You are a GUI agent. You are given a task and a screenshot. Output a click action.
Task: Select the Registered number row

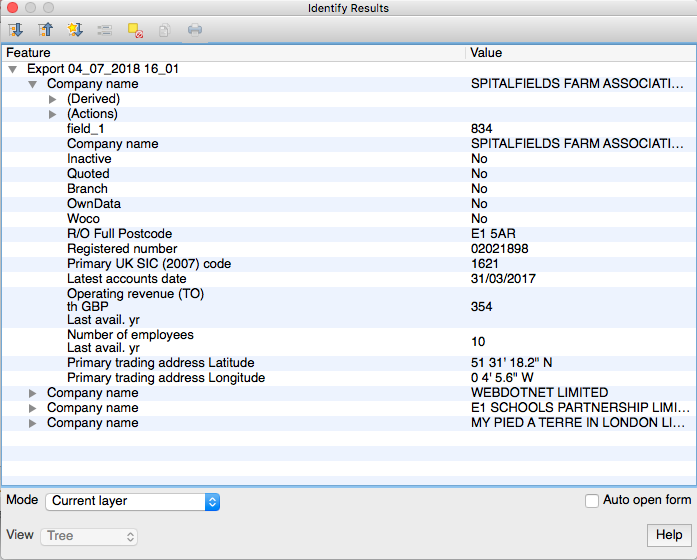349,249
